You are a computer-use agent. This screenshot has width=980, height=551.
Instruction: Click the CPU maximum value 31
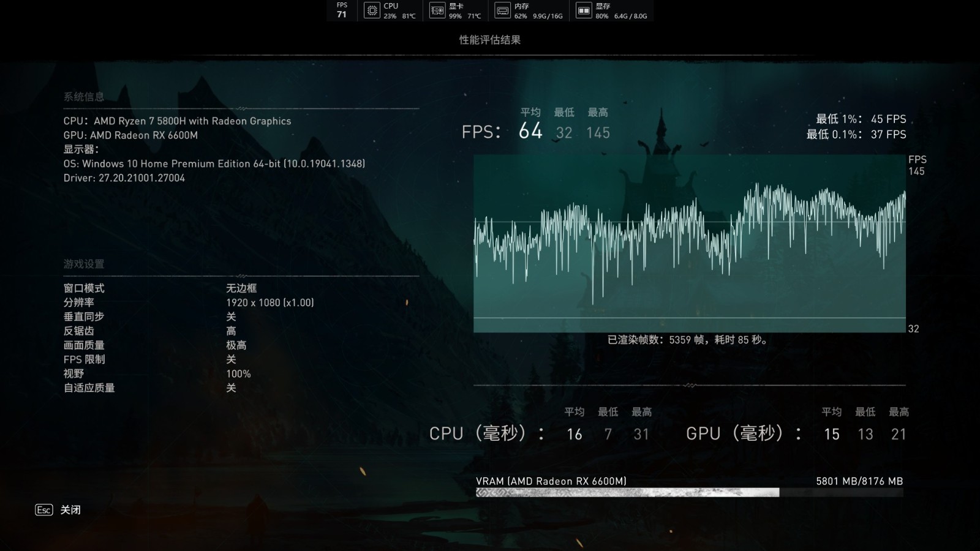pos(641,434)
